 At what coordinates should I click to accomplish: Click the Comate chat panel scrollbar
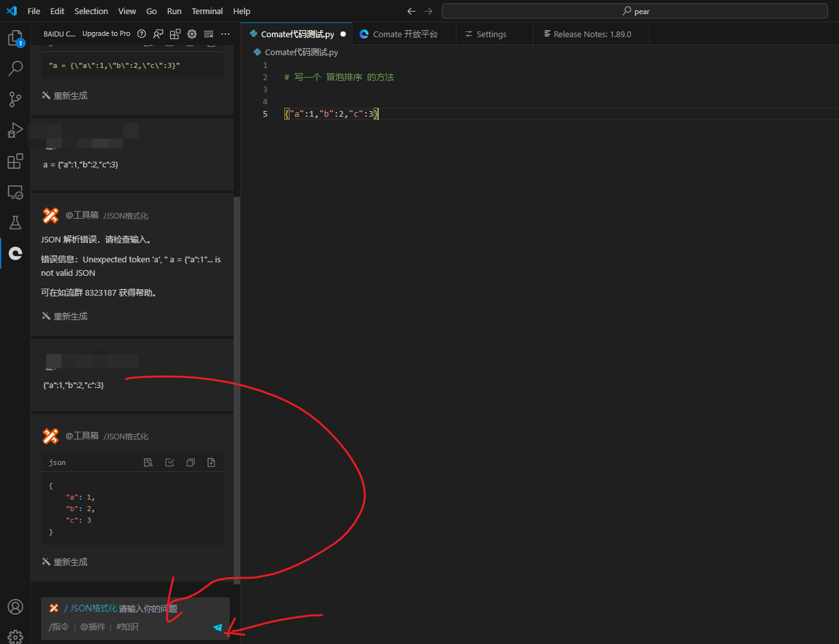(237, 390)
